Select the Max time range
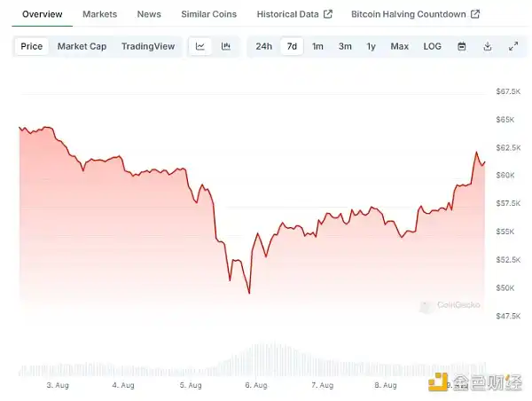The width and height of the screenshot is (532, 401). point(400,46)
